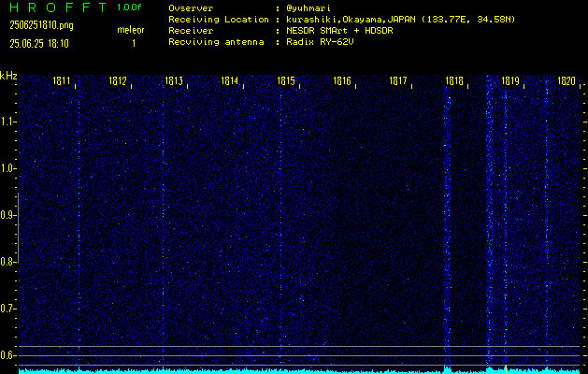Click frequency axis label 1.1
588x374 pixels.
tap(7, 122)
